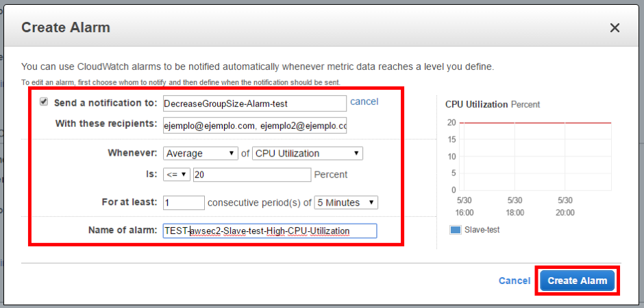Open the Average statistic dropdown
This screenshot has width=644, height=308.
[199, 154]
